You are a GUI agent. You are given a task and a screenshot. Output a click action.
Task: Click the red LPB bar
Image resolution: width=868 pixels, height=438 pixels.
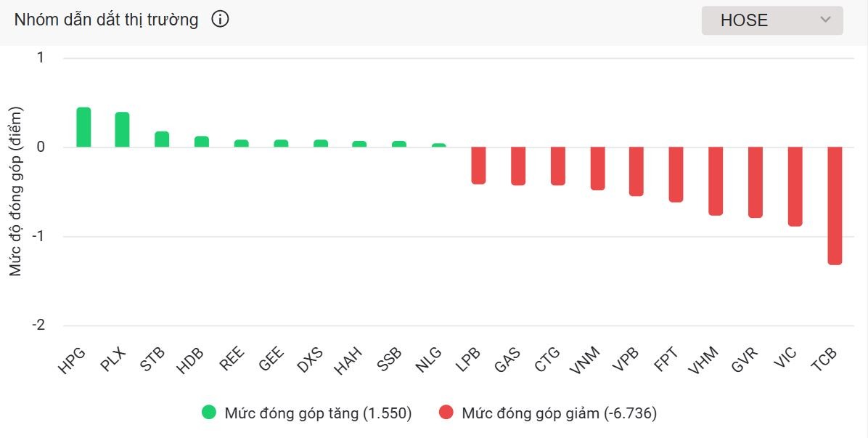point(478,166)
